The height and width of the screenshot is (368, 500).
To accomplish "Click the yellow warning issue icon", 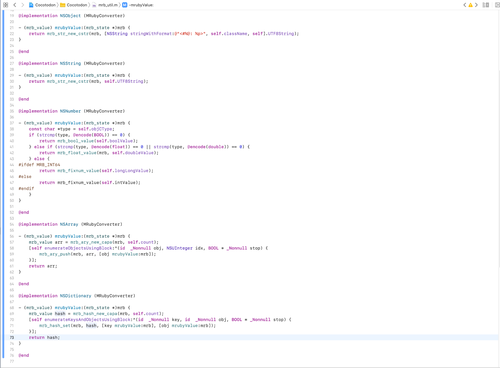I will (470, 5).
